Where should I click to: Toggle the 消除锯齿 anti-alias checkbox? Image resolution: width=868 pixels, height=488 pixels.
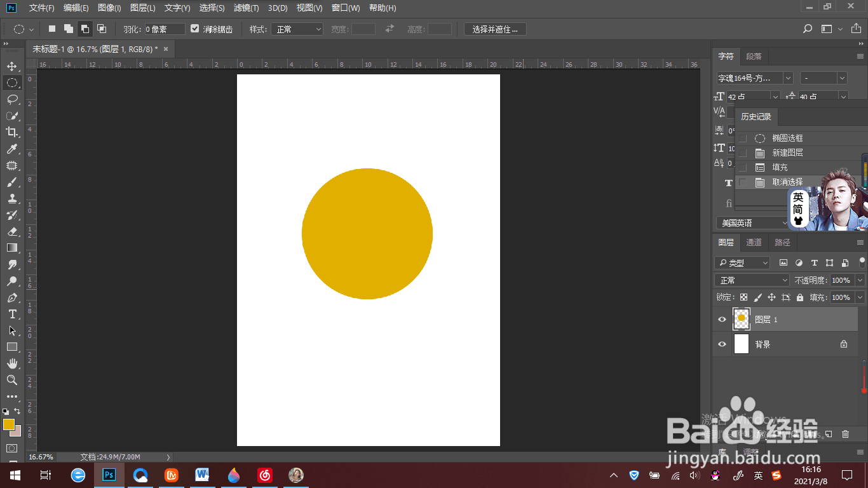point(195,29)
